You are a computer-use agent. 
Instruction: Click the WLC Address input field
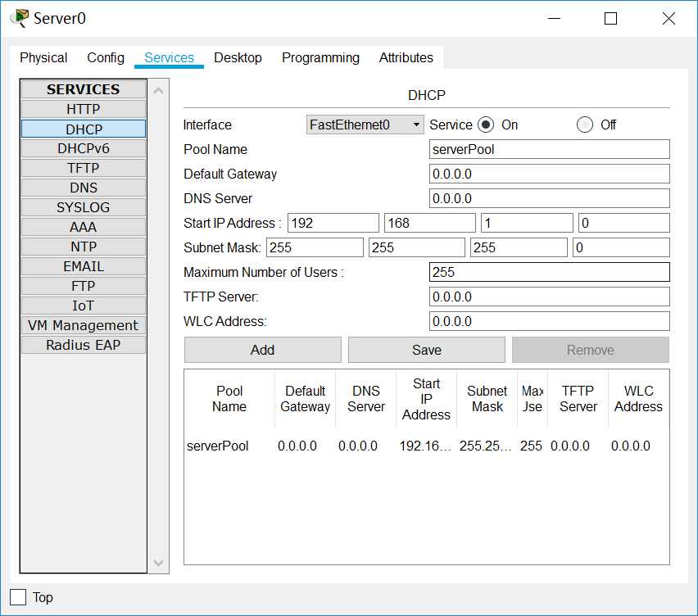point(550,321)
